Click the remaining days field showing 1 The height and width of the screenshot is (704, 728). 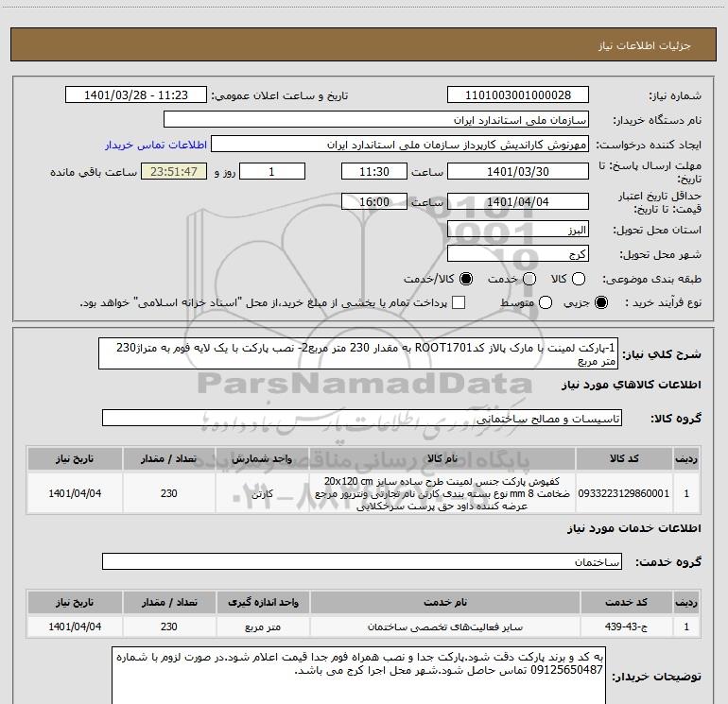pyautogui.click(x=272, y=171)
